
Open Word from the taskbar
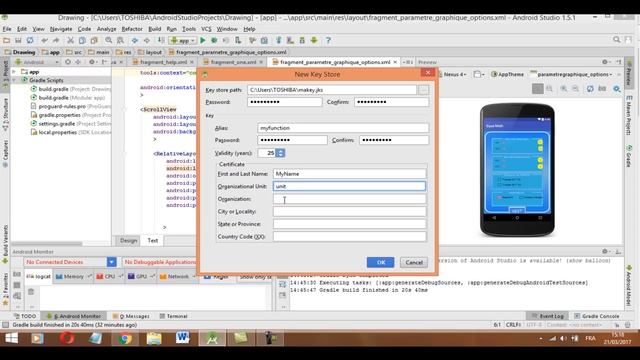(x=183, y=338)
